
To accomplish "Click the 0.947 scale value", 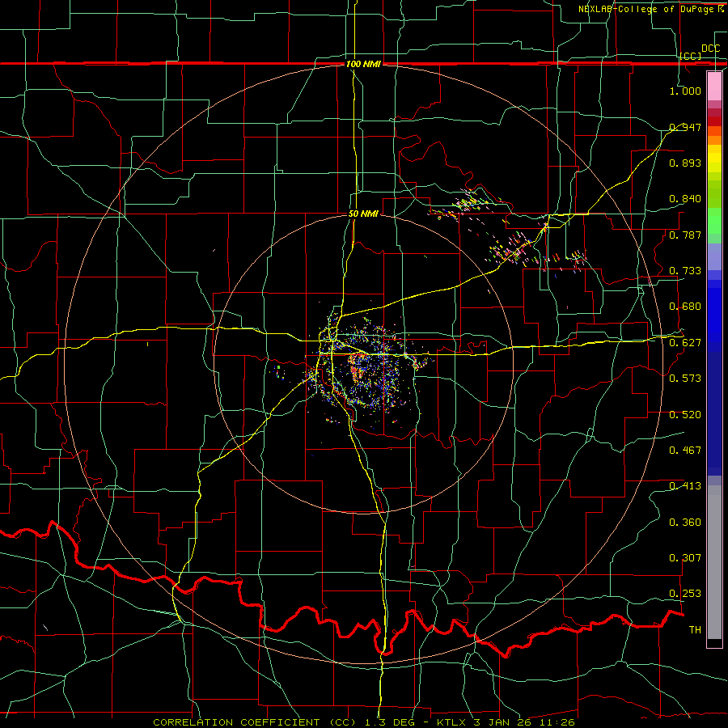I will click(x=685, y=127).
